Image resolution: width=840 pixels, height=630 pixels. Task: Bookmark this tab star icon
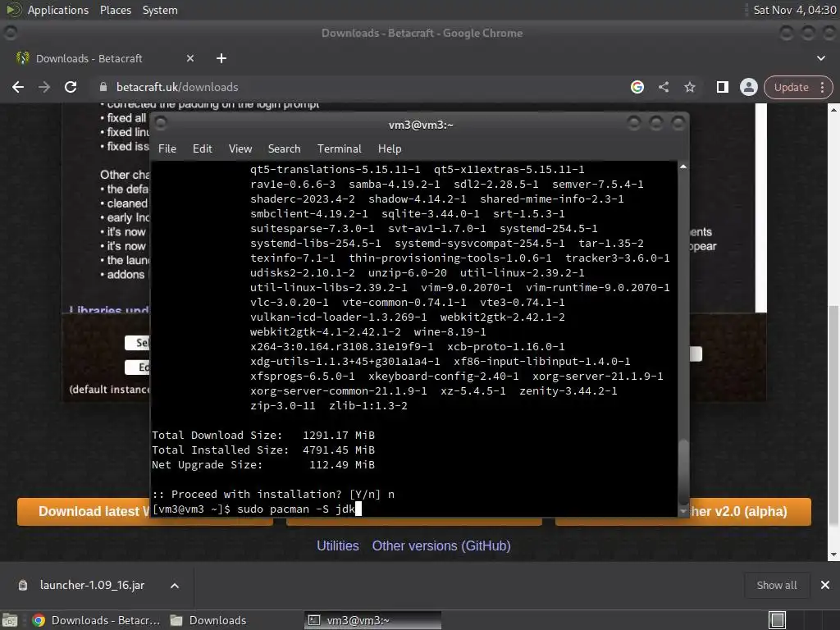coord(690,87)
